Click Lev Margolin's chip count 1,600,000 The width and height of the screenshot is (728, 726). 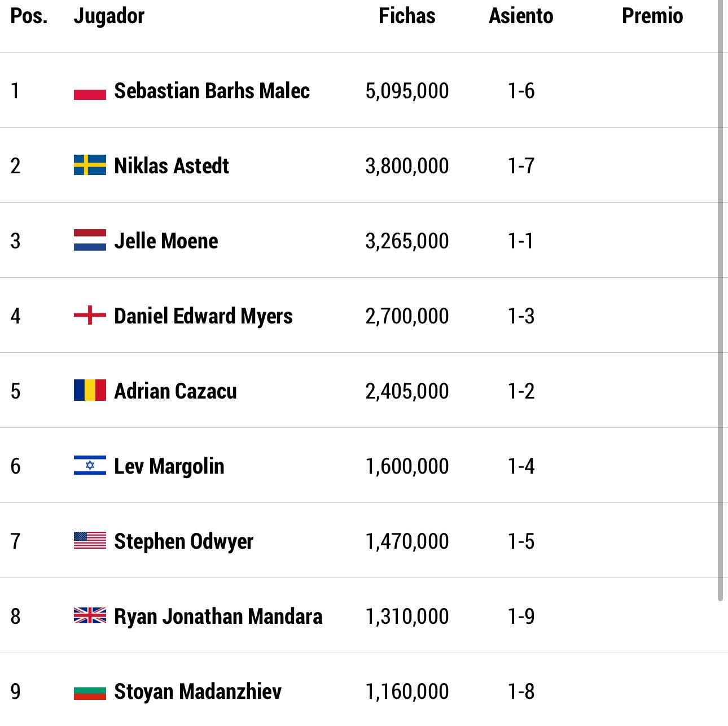click(407, 466)
